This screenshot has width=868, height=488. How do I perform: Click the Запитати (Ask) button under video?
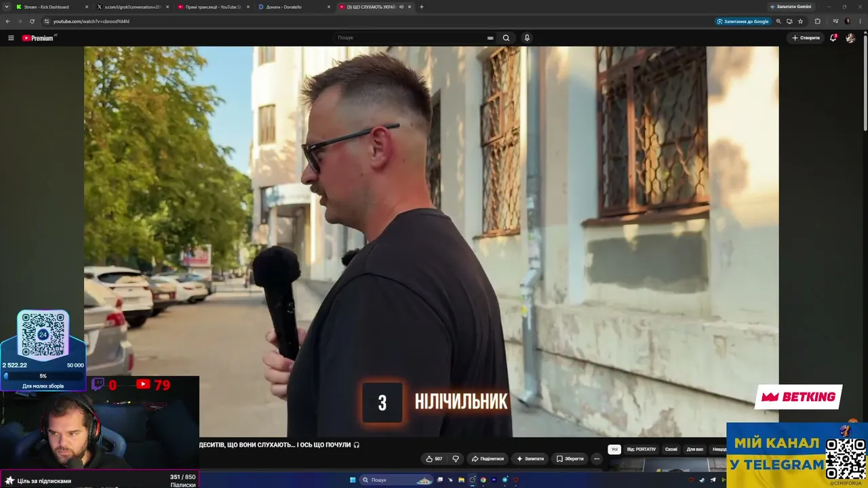pos(530,459)
